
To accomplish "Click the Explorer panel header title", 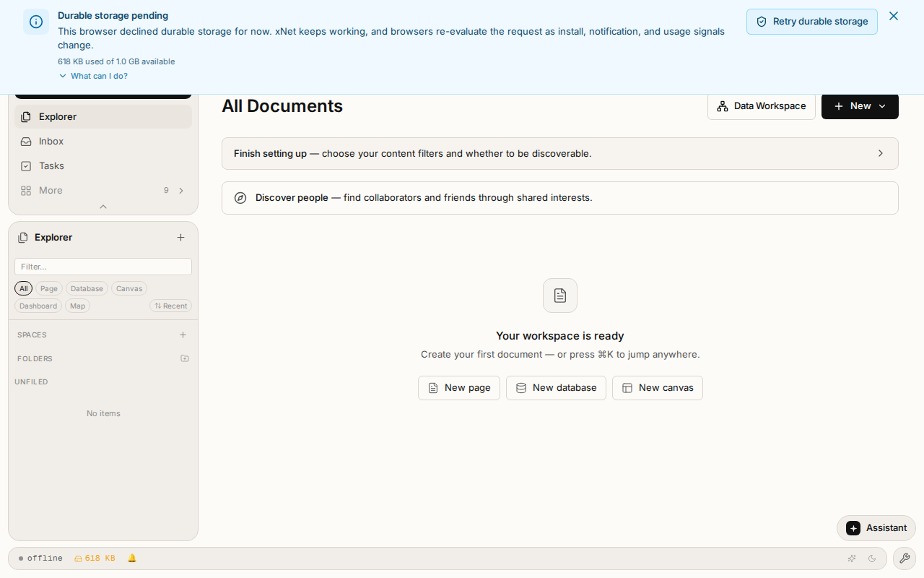I will 53,238.
